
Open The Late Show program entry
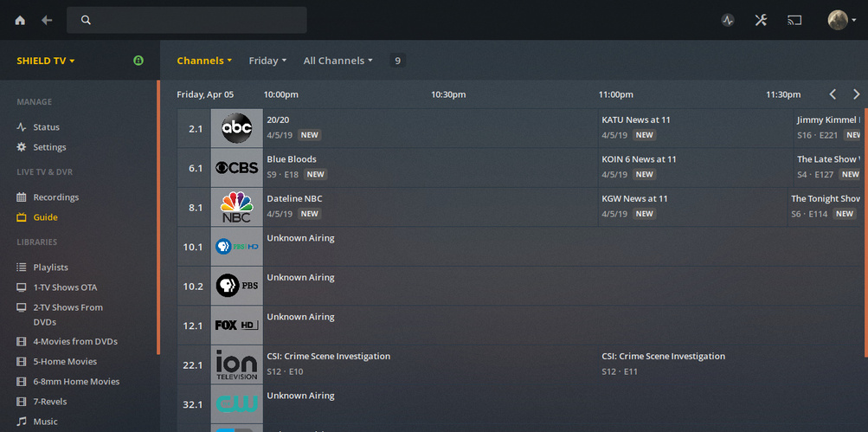click(828, 168)
